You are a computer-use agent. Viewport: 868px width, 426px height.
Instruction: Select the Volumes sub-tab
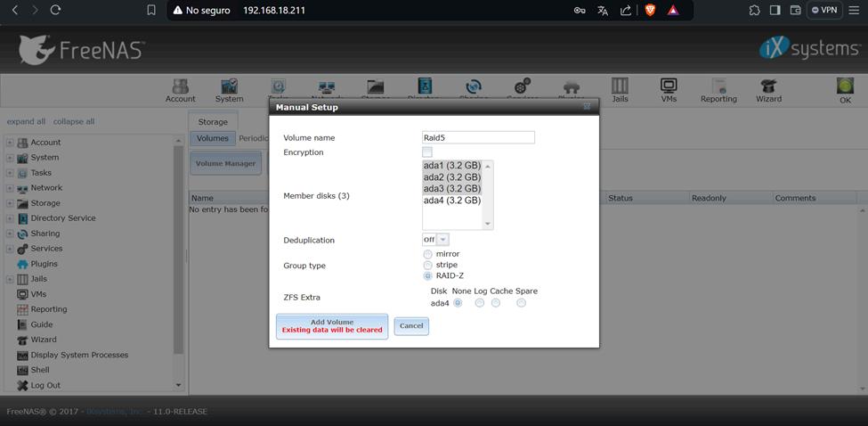213,138
